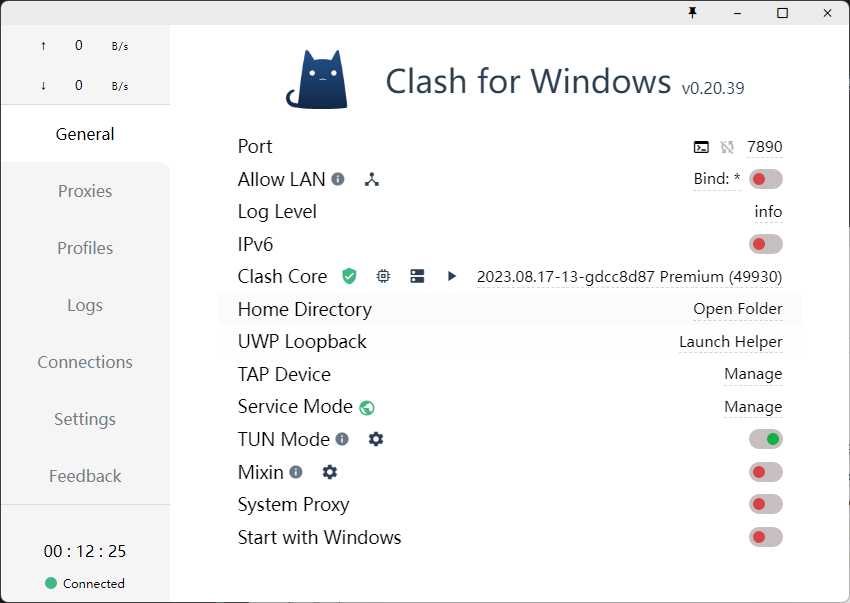Enable Start with Windows toggle
850x603 pixels.
pos(765,537)
